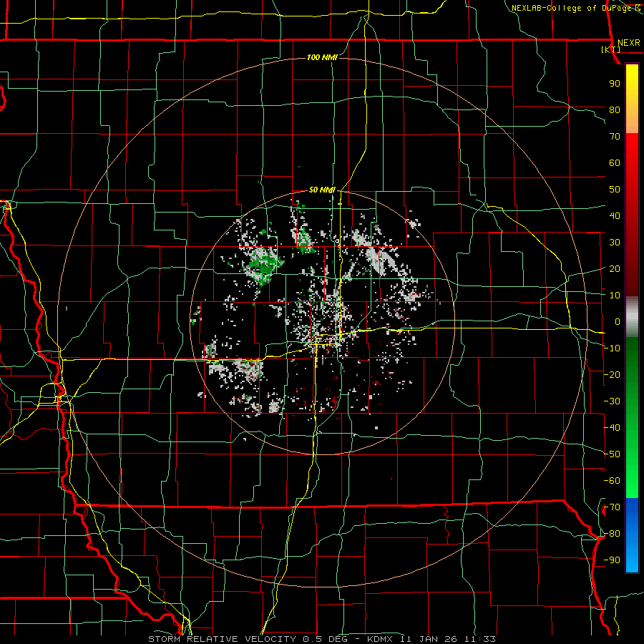Click the "STORM RELATIVE VELOCITY" product title
Screen dimensions: 644x644
click(222, 639)
